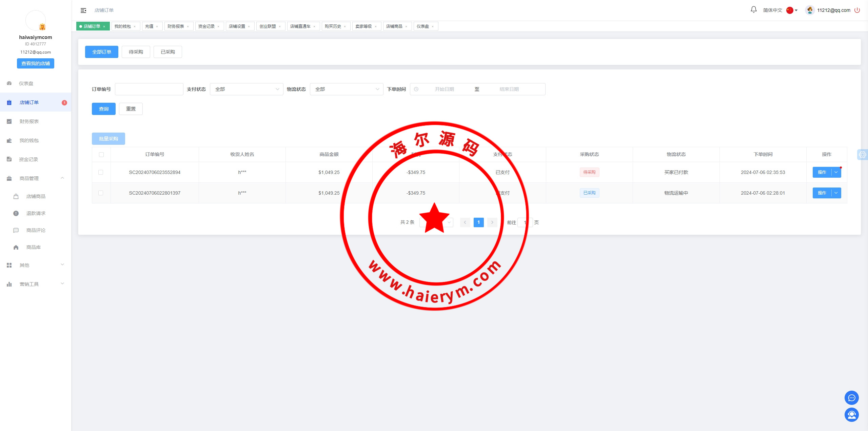Viewport: 868px width, 431px height.
Task: Select all orders with header checkbox
Action: 101,155
